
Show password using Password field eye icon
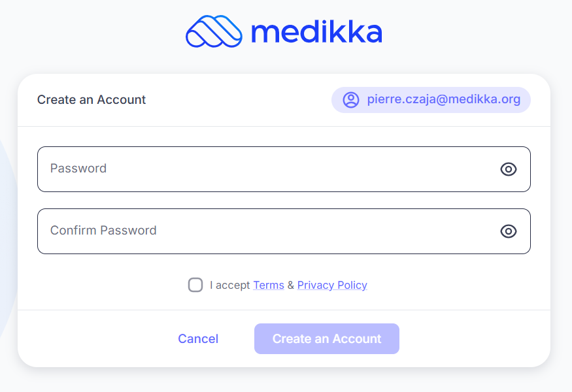508,169
